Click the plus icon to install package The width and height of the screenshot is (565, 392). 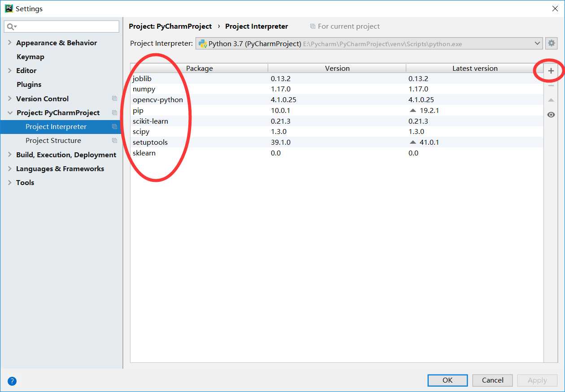pyautogui.click(x=551, y=71)
